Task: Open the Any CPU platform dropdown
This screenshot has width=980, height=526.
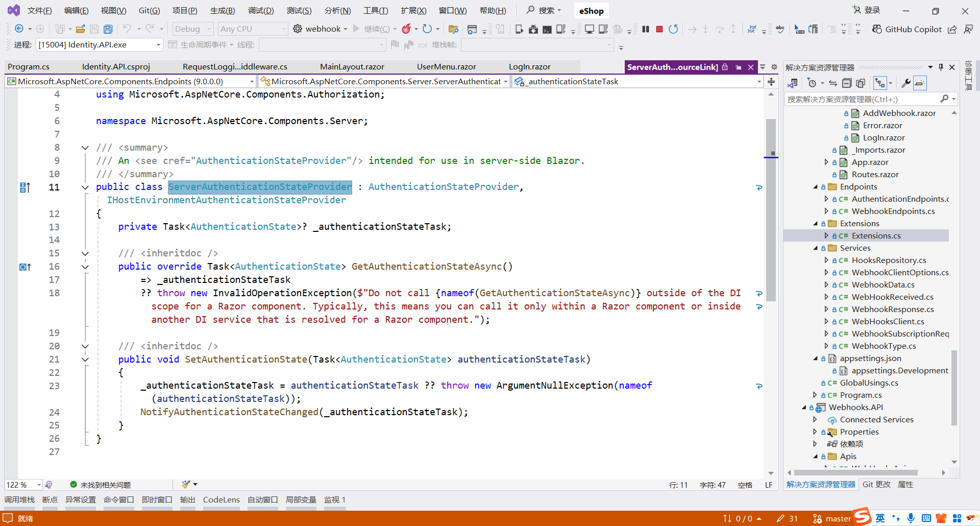Action: pos(253,29)
